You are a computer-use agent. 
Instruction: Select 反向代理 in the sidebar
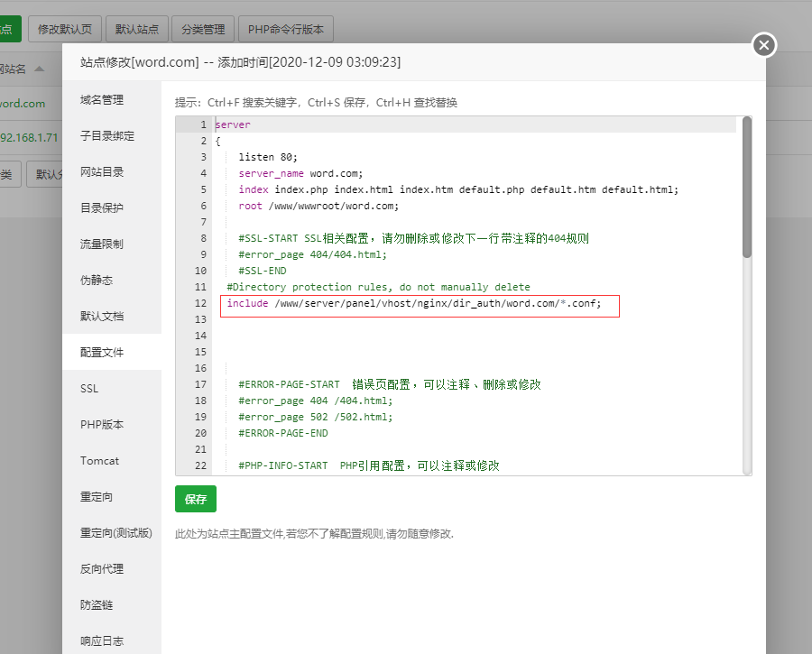(102, 569)
